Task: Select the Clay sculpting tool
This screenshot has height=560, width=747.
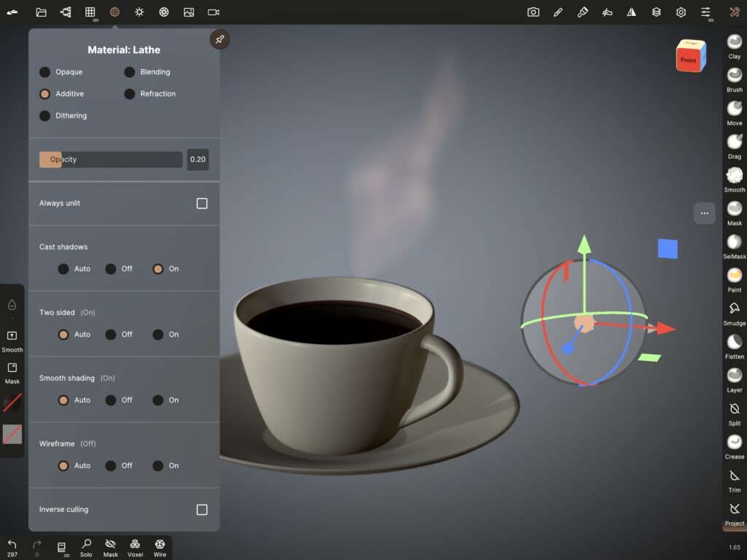Action: pyautogui.click(x=734, y=44)
